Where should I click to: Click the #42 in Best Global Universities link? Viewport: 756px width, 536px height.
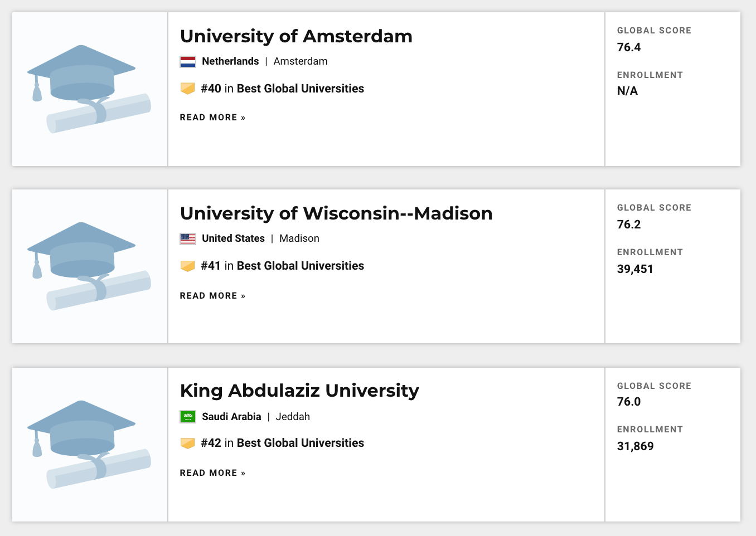(282, 443)
